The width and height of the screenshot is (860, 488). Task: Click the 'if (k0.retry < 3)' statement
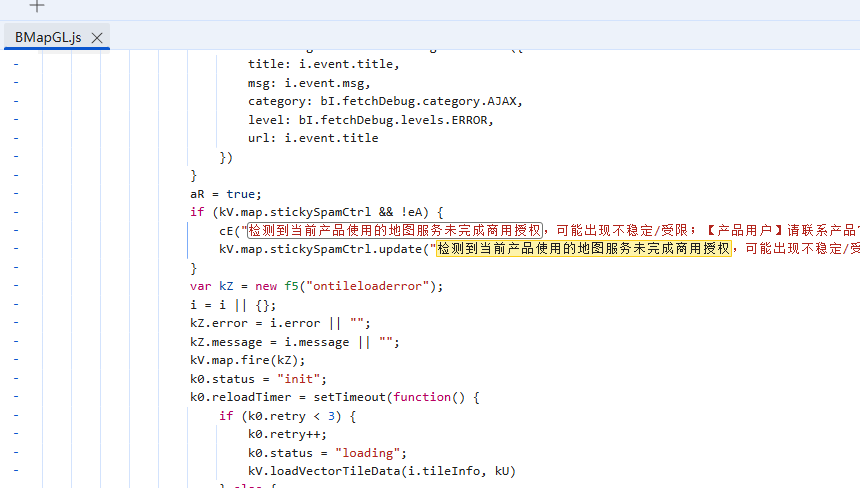pyautogui.click(x=287, y=415)
